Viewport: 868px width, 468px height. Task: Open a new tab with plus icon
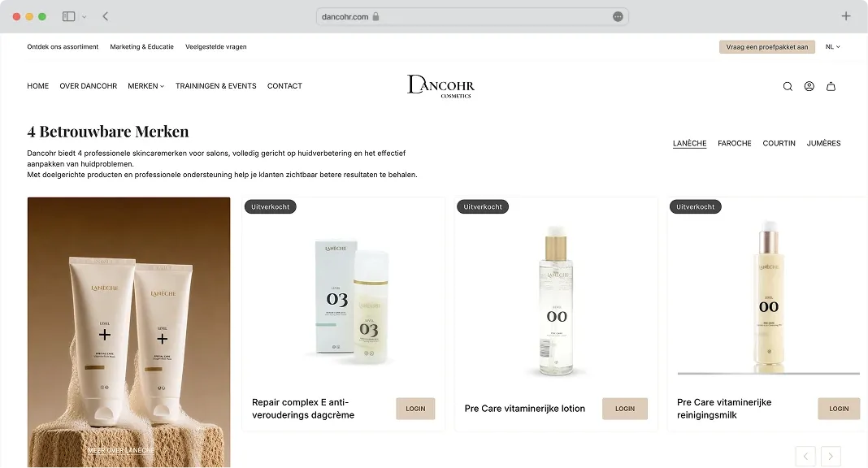click(846, 16)
